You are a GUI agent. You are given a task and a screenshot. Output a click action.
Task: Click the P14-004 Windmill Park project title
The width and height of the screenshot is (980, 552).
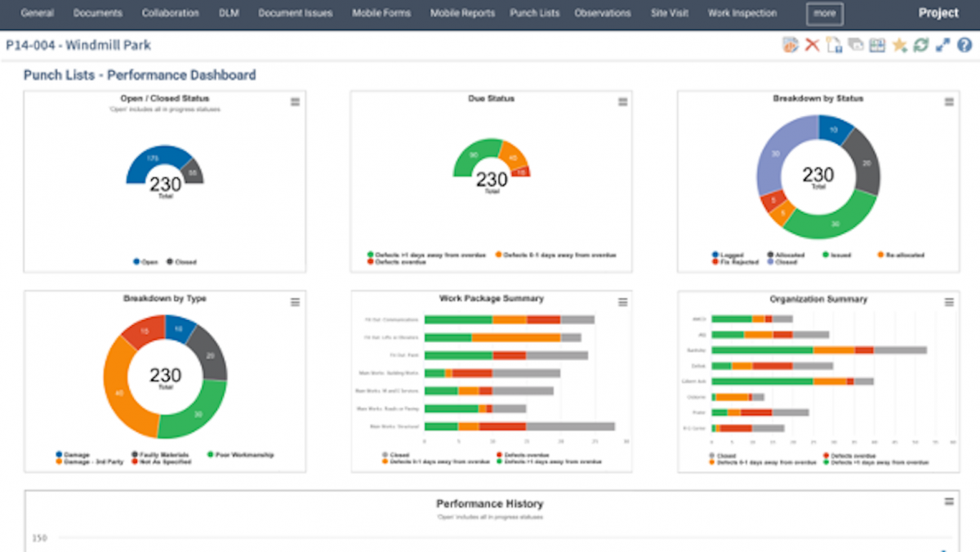(x=78, y=45)
